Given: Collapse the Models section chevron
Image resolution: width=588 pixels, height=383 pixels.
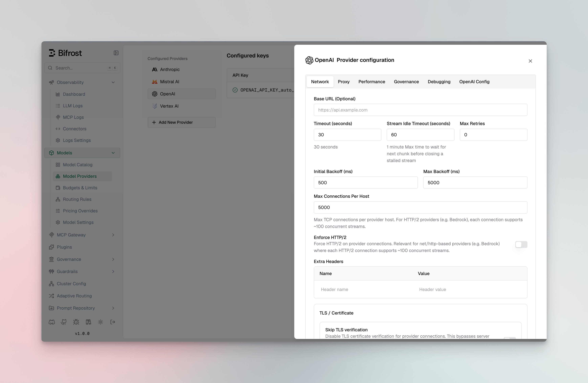Looking at the screenshot, I should (x=113, y=153).
